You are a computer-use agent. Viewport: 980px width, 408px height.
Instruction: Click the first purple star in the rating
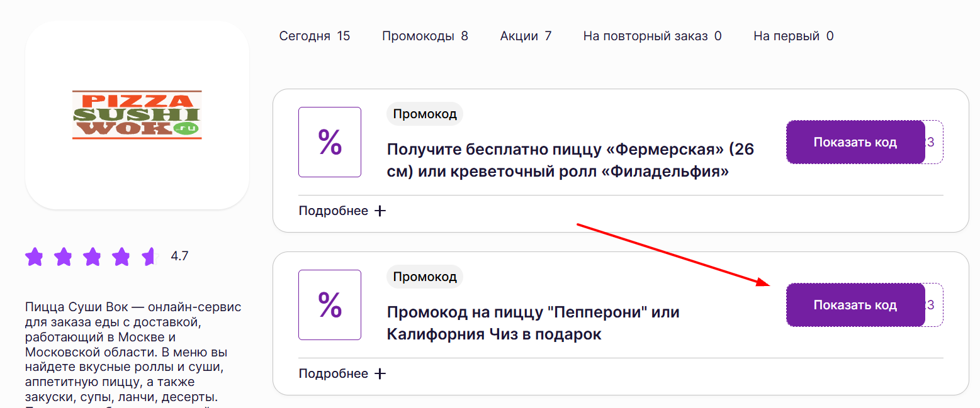click(34, 256)
